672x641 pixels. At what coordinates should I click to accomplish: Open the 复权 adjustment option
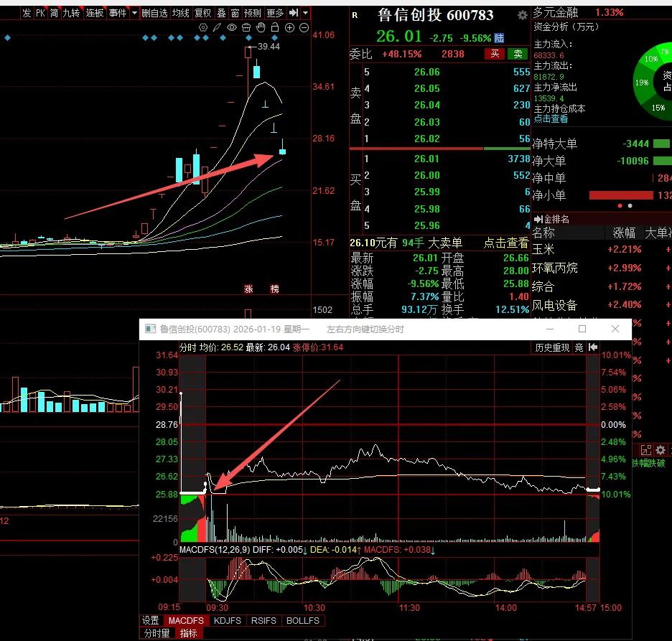pos(202,14)
